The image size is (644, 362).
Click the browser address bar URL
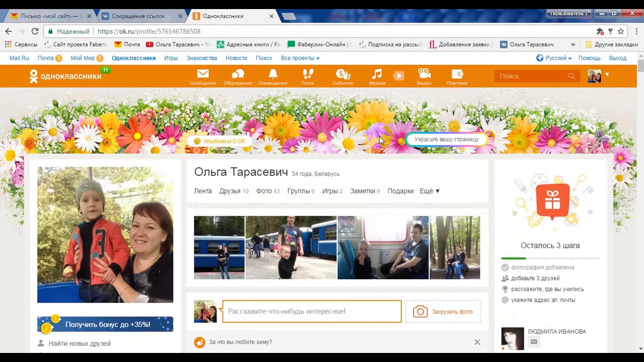(x=149, y=31)
